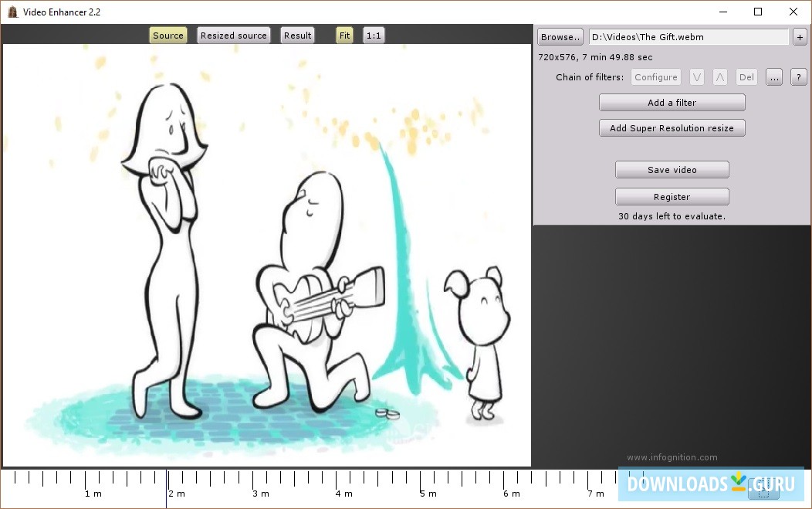Toggle 1:1 zoom mode
Screen dimensions: 812x509
[x=374, y=36]
